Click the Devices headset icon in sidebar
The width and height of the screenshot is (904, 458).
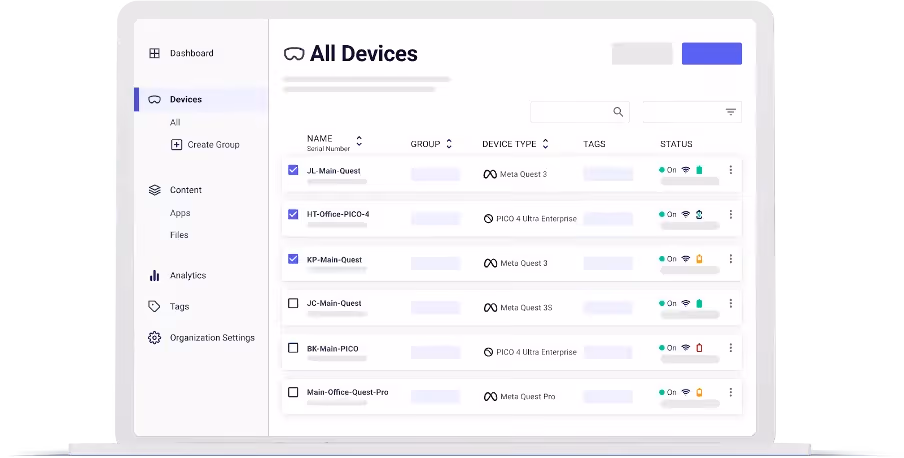tap(154, 99)
